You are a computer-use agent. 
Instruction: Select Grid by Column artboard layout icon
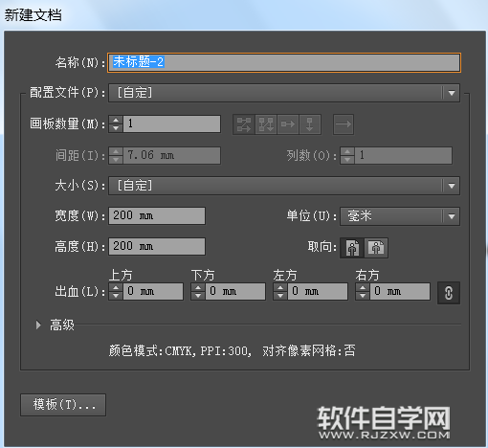[266, 124]
